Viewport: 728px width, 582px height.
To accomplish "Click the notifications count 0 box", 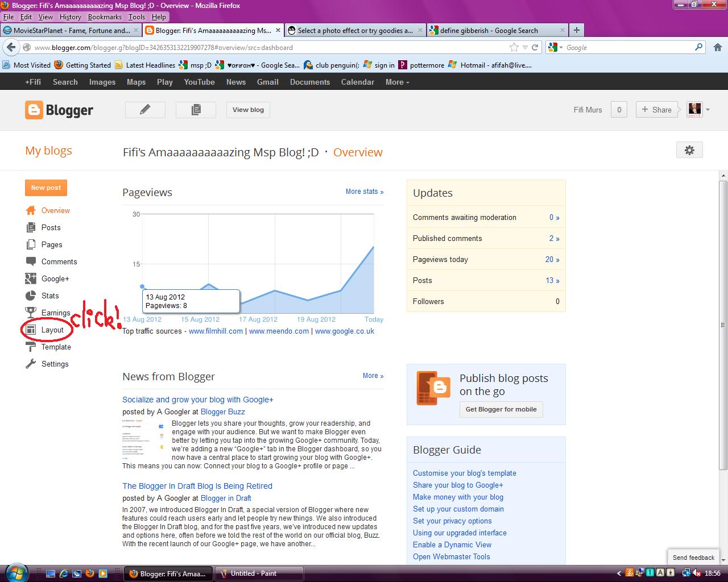I will [x=619, y=110].
